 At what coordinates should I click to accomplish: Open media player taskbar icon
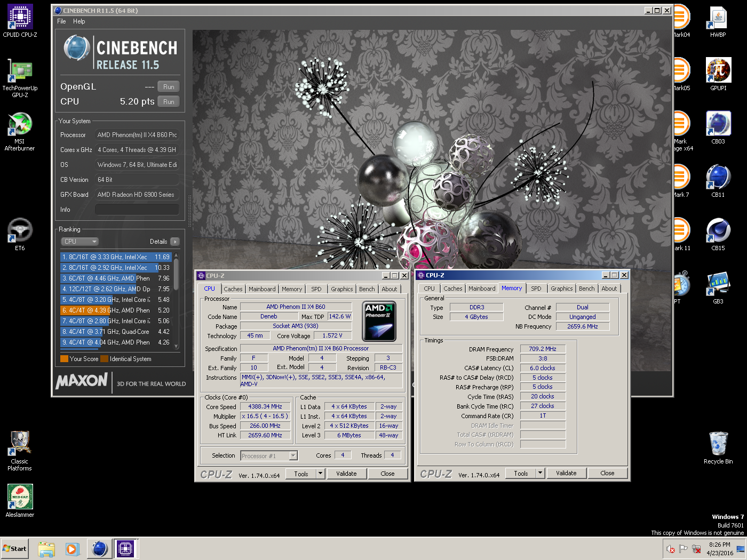coord(72,549)
